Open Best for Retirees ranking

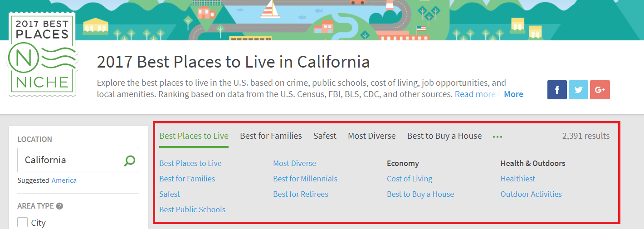coord(300,194)
